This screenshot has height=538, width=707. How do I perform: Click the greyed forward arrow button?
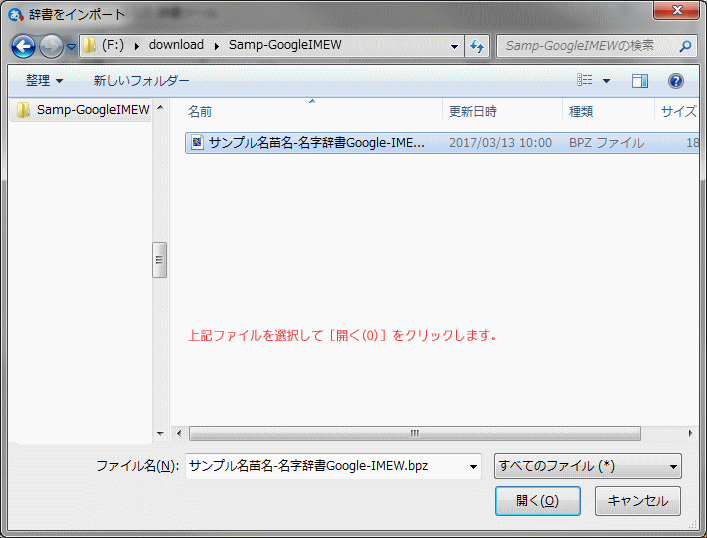[x=51, y=46]
